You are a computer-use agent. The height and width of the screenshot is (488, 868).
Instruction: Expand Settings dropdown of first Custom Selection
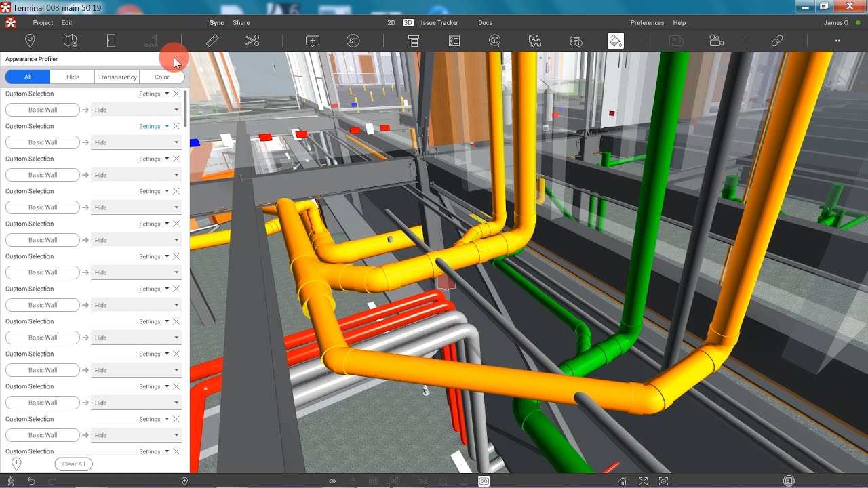(154, 94)
